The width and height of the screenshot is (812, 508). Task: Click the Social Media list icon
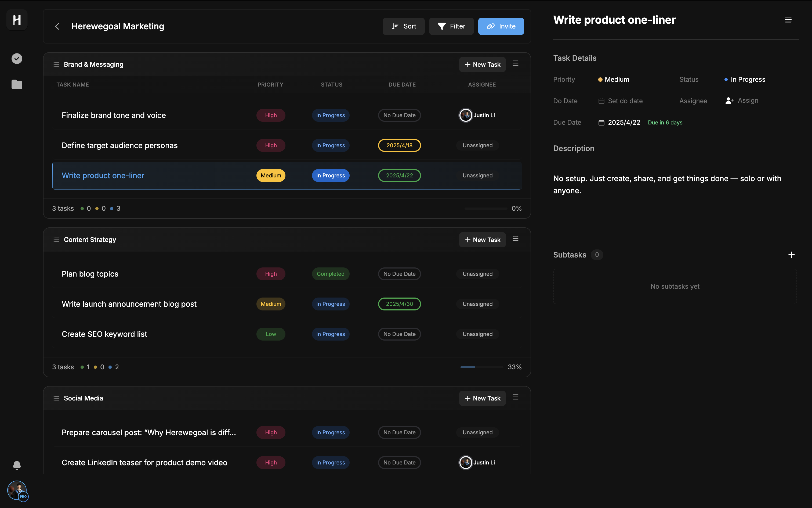(56, 398)
